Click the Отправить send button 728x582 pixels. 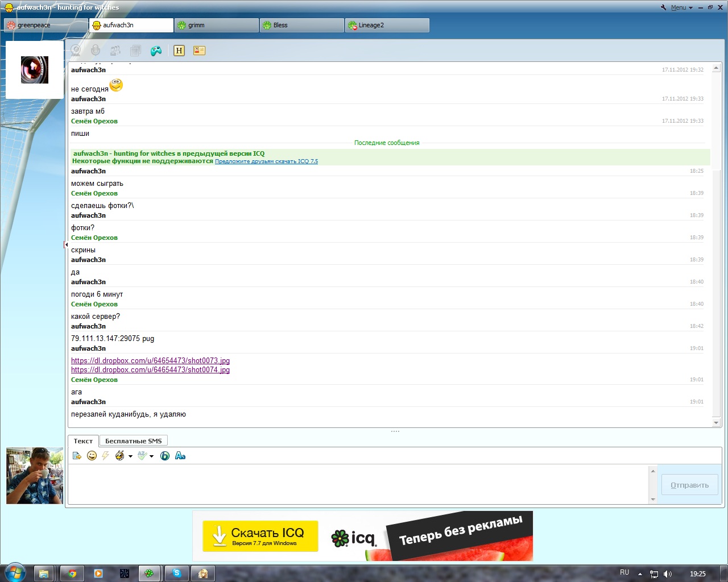[690, 485]
